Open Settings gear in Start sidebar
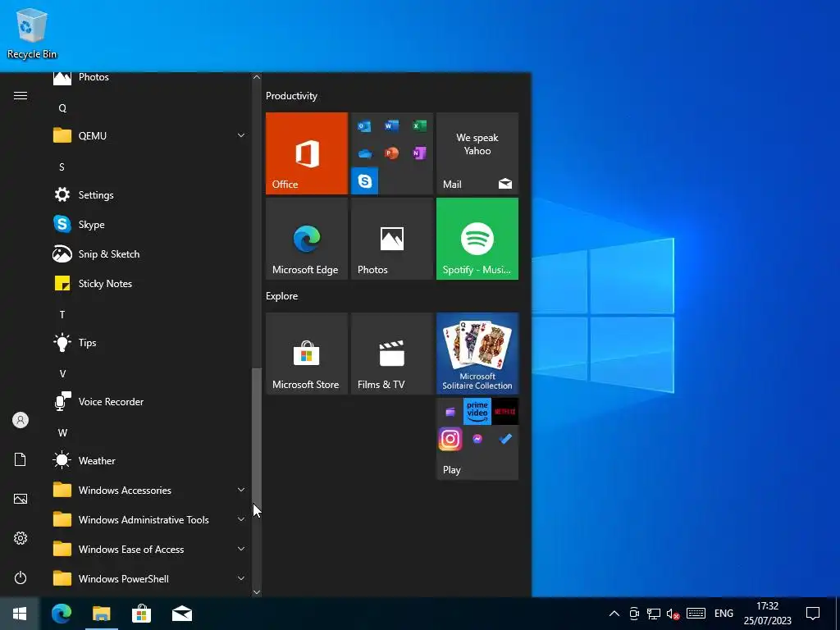 click(x=21, y=538)
